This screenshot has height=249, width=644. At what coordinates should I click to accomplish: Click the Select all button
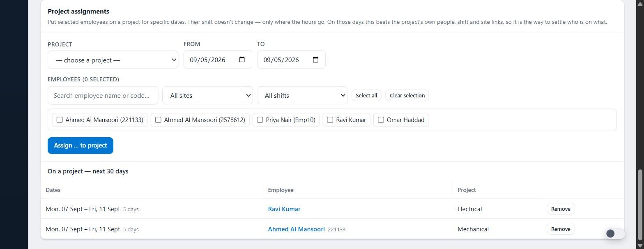click(366, 95)
